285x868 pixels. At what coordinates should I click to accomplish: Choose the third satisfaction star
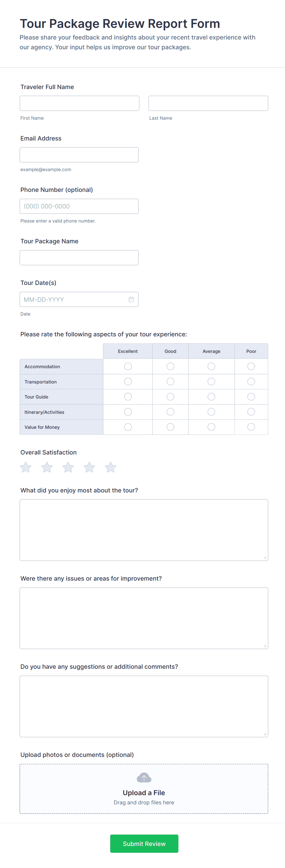pyautogui.click(x=68, y=467)
